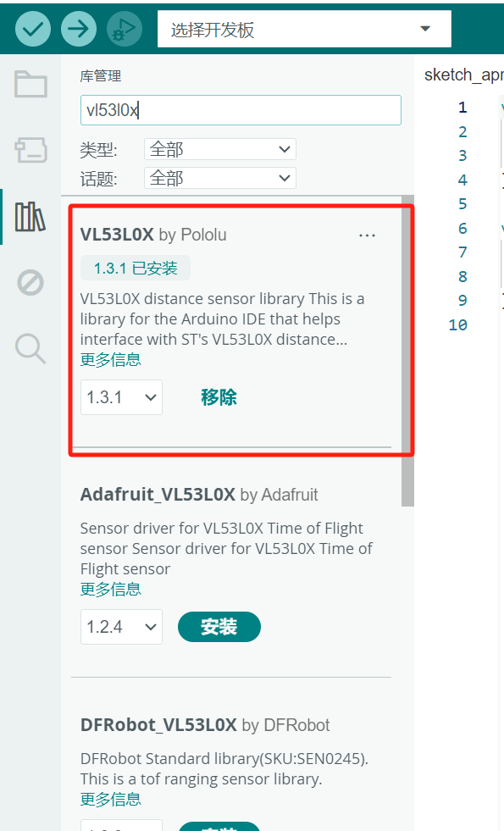The width and height of the screenshot is (504, 831).
Task: Open the 话题 filter dropdown
Action: pos(219,177)
